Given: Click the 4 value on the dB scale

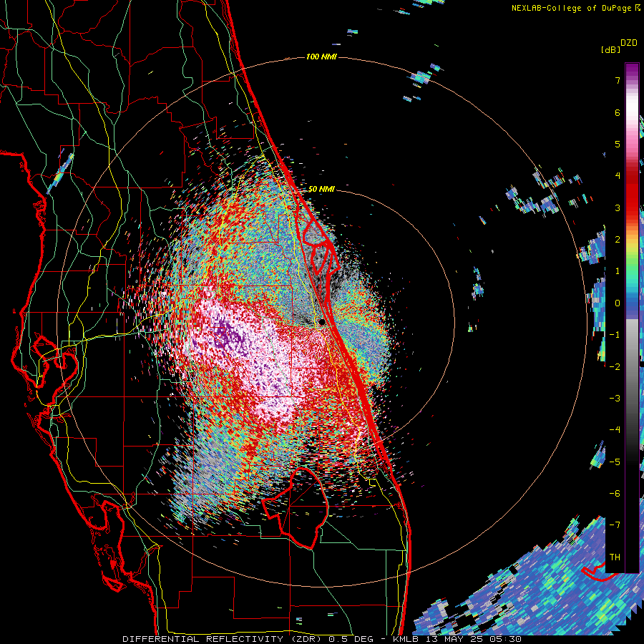Looking at the screenshot, I should 618,176.
